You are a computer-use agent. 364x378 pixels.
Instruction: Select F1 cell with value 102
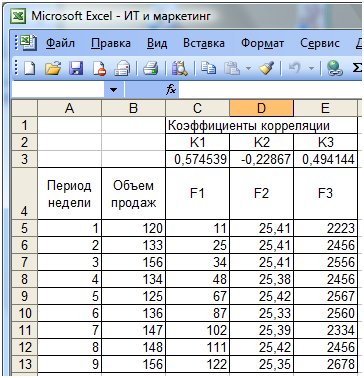pos(197,330)
